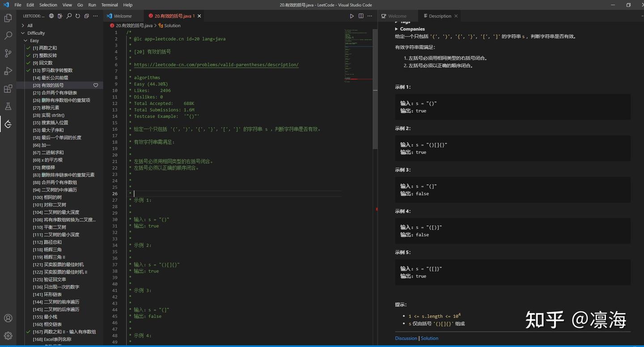Collapse the Easy difficulty group

pos(27,40)
